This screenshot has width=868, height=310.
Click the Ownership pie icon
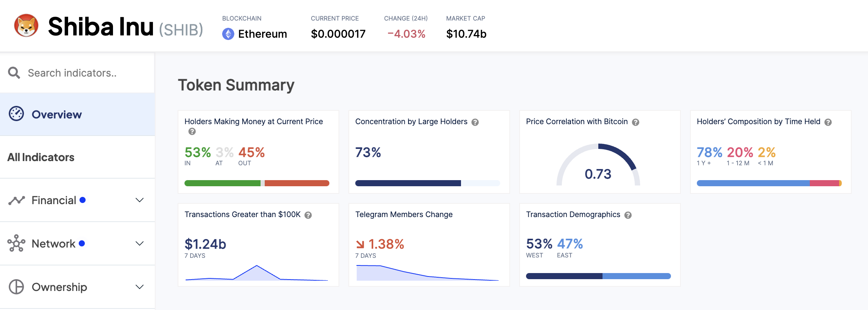coord(16,287)
